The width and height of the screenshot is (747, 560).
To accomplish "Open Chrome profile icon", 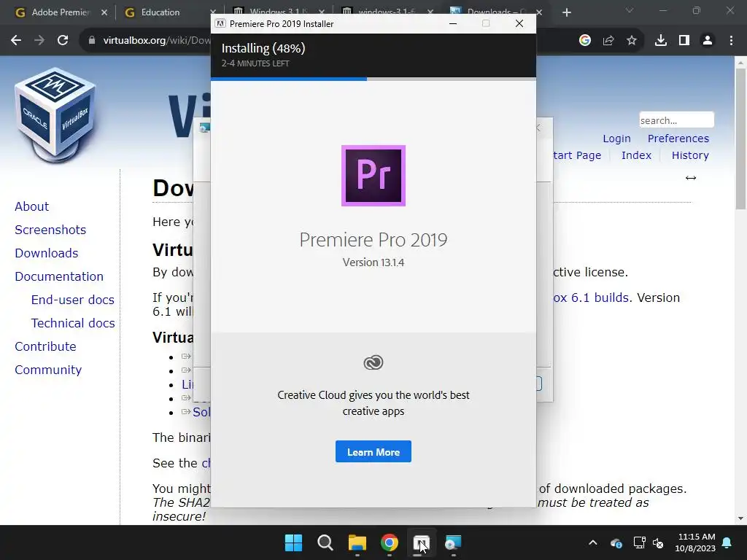I will [708, 41].
